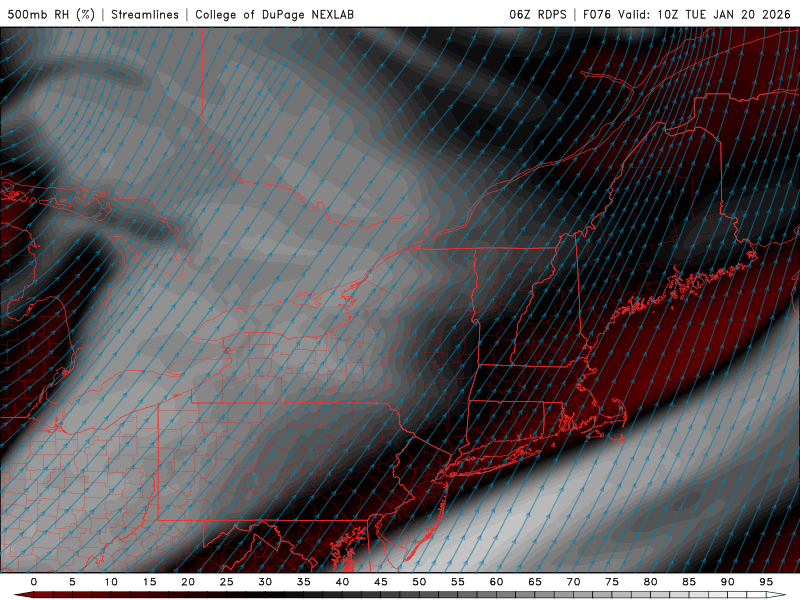
Task: Click the colorbar label '80'
Action: pyautogui.click(x=651, y=582)
